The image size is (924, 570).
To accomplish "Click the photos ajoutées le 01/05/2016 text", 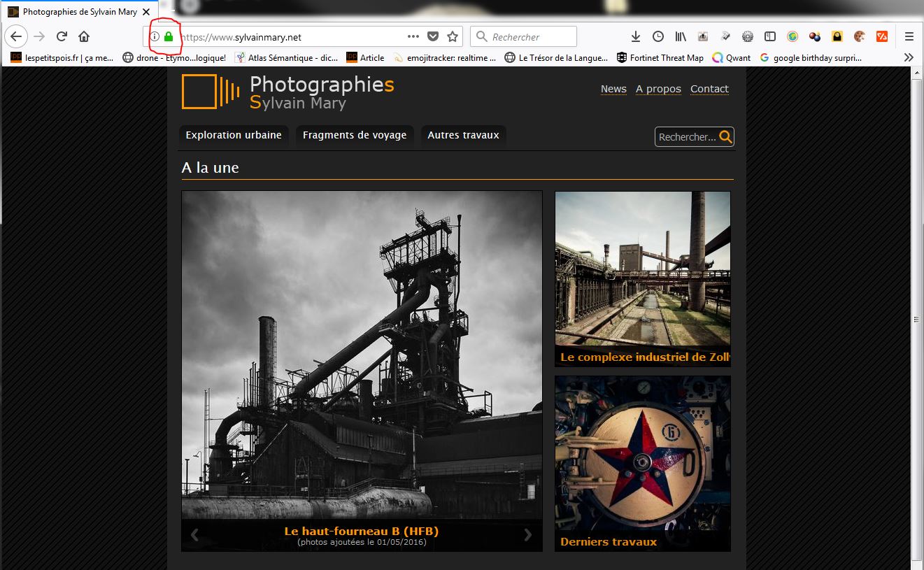I will (x=362, y=542).
